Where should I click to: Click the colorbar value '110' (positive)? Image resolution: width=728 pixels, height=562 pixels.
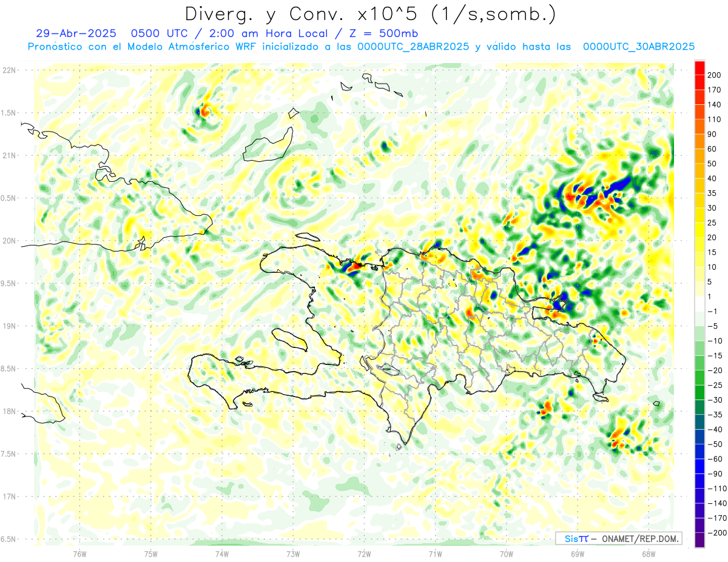714,119
